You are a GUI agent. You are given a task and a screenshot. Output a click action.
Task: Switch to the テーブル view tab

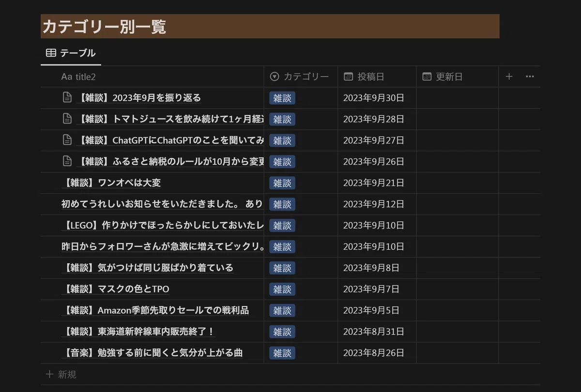click(71, 53)
